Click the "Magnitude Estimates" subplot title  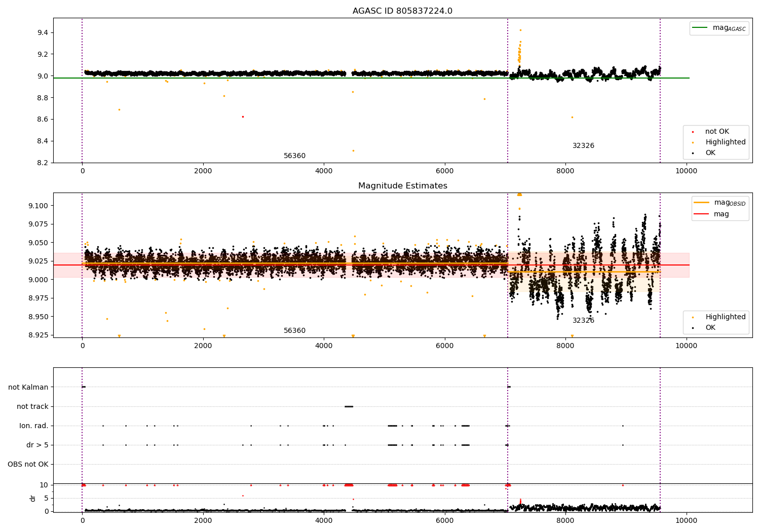(402, 186)
